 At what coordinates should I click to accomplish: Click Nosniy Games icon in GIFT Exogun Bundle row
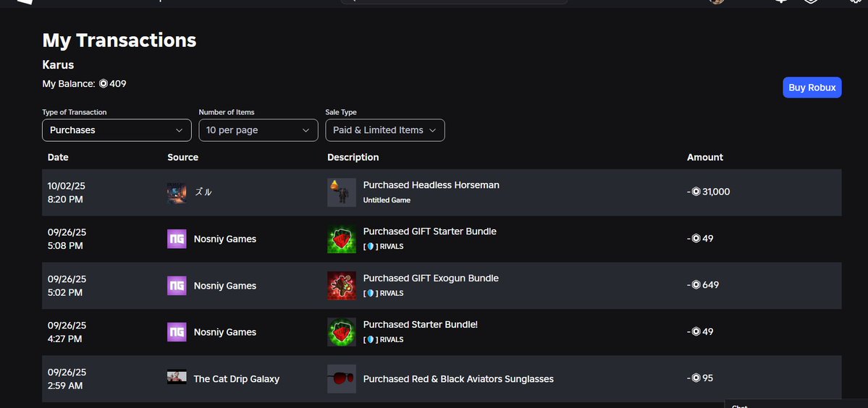[x=177, y=286]
